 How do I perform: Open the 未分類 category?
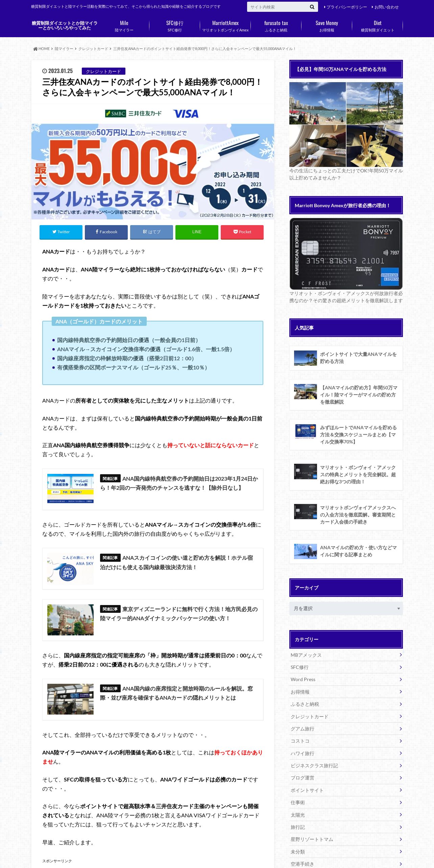(346, 852)
